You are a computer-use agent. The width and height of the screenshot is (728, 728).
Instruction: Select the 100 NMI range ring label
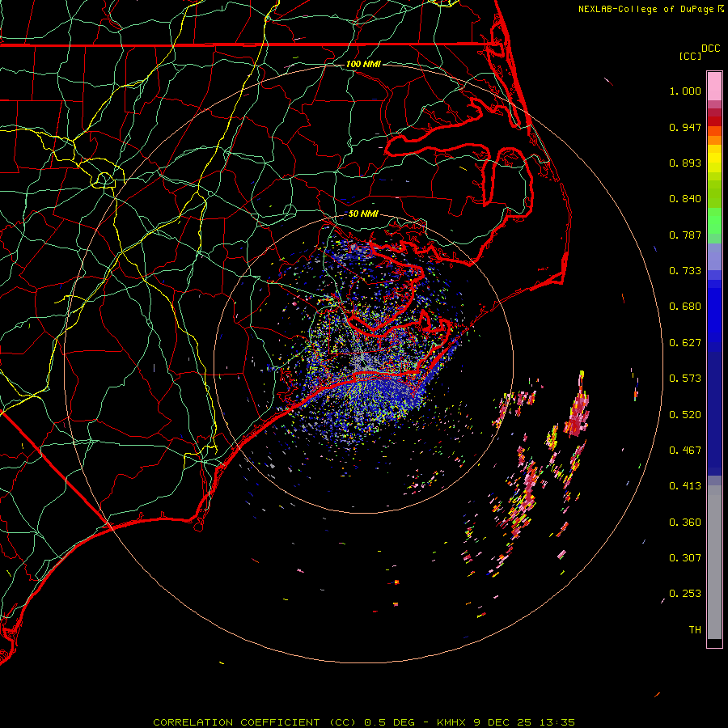tap(363, 64)
